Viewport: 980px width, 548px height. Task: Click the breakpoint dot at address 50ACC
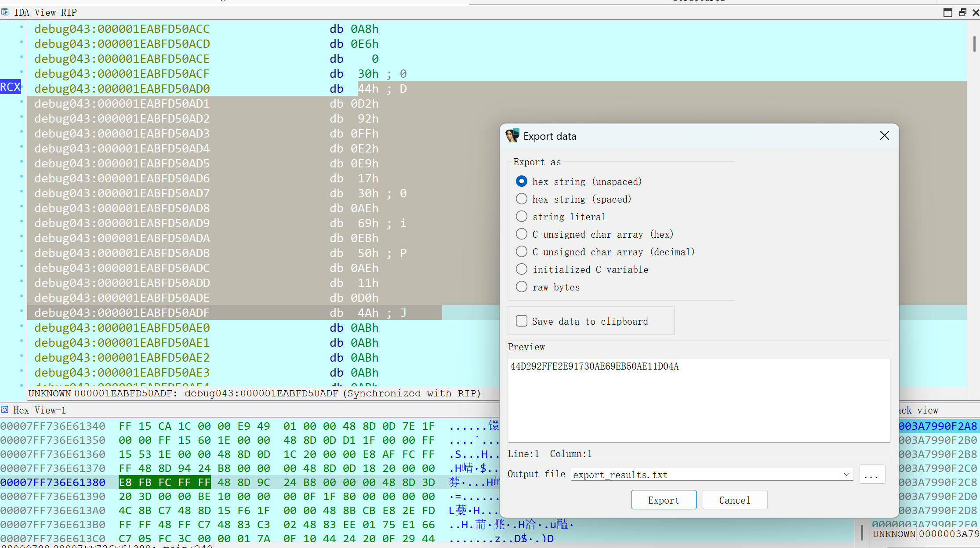[x=21, y=28]
